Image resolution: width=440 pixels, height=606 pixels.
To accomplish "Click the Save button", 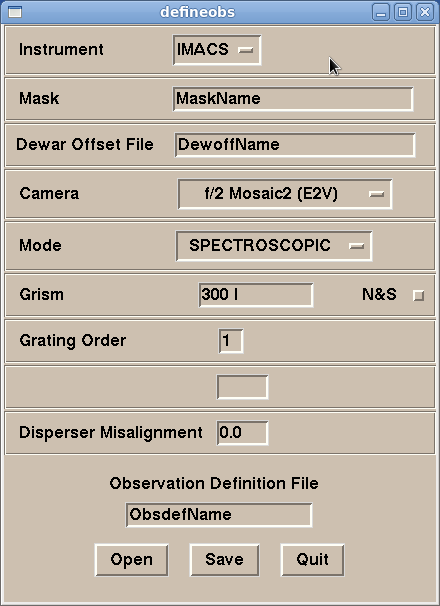I will click(x=224, y=560).
